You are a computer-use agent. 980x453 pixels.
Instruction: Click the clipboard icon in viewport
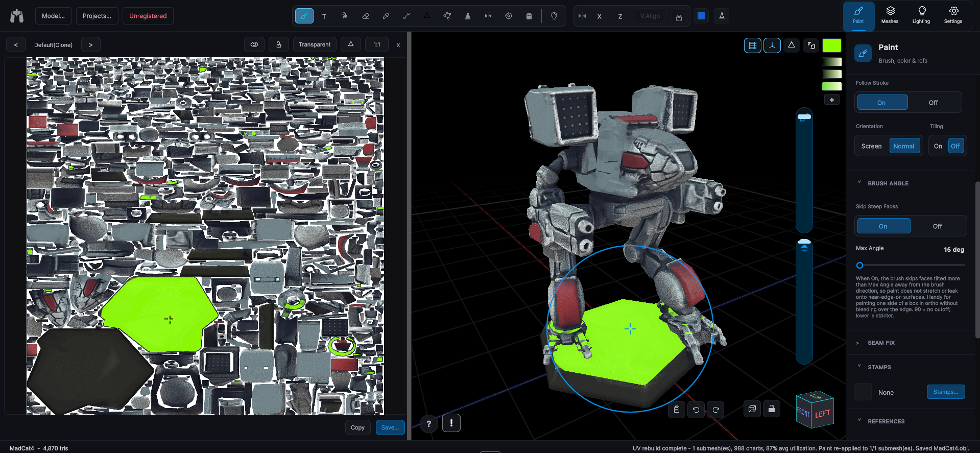677,409
